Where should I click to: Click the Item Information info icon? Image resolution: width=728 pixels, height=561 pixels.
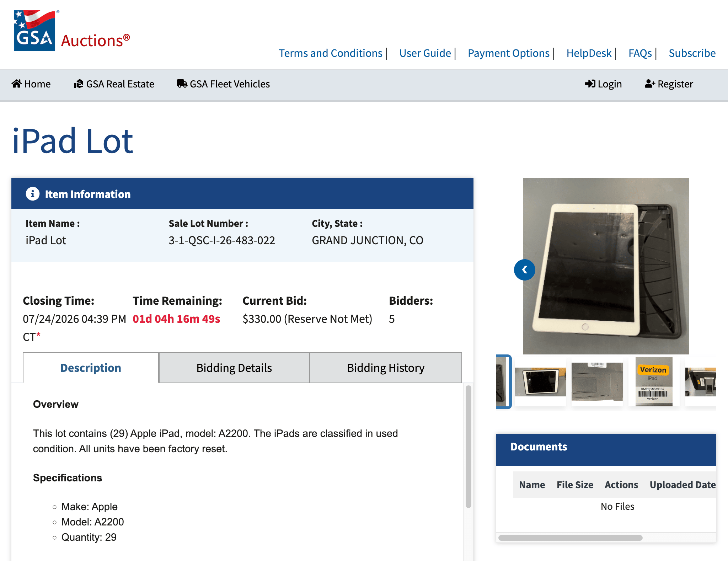[x=33, y=194]
